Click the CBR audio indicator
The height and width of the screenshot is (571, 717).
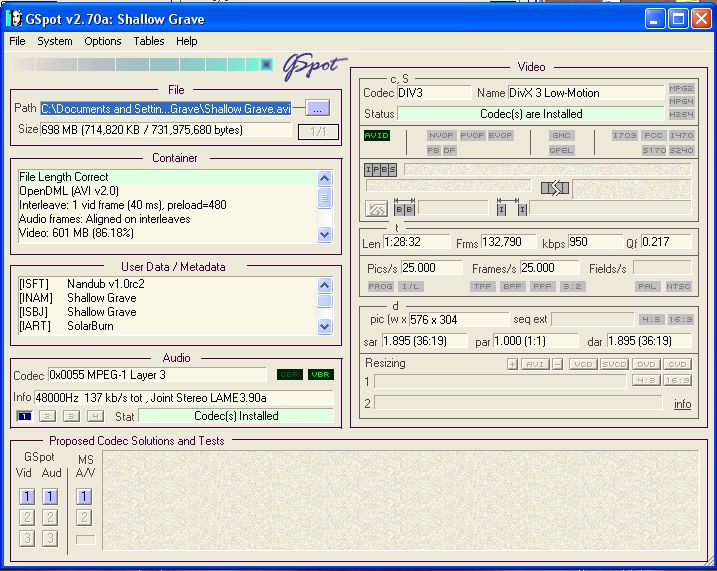[289, 374]
